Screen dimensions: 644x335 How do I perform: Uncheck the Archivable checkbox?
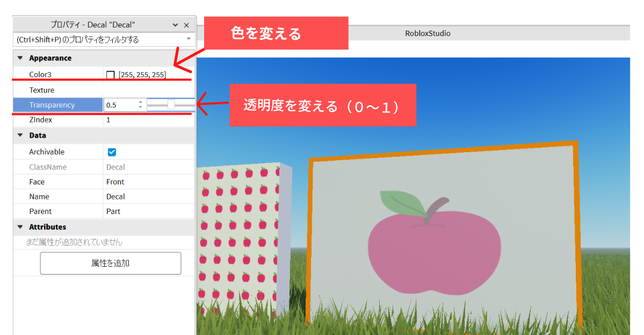coord(112,152)
